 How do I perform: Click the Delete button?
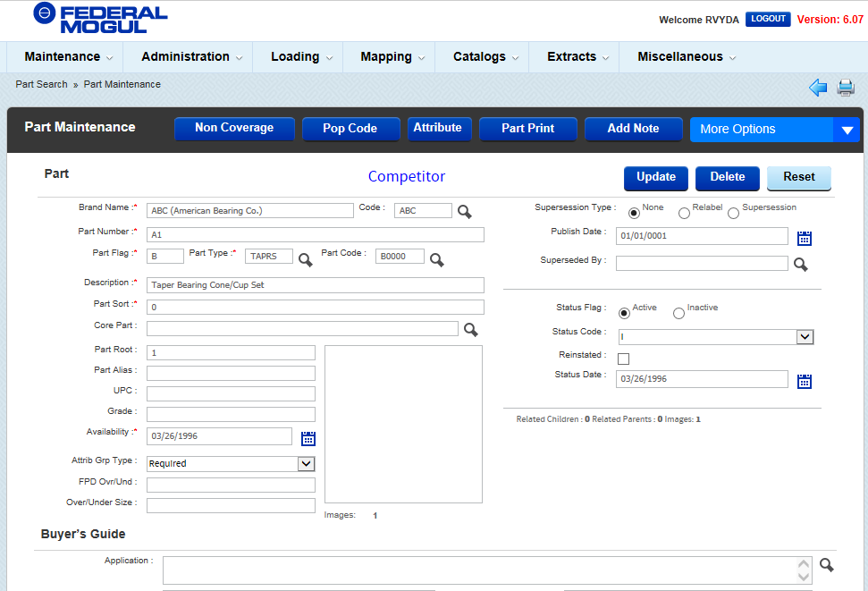(728, 178)
